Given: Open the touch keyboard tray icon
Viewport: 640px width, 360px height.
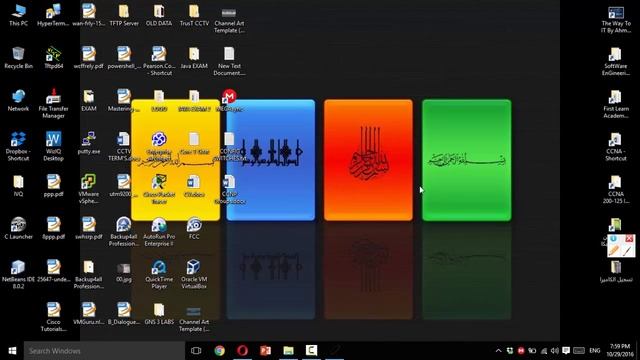Looking at the screenshot, I should 579,351.
